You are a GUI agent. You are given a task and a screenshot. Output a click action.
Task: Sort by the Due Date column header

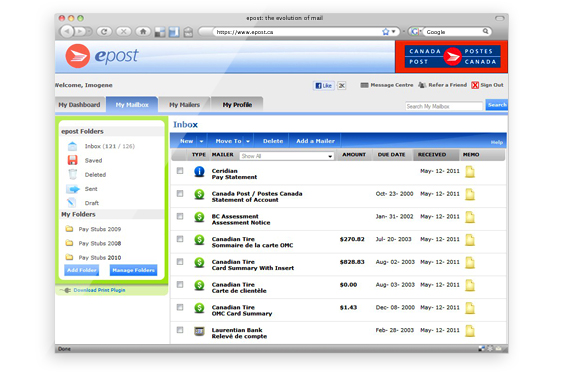[391, 155]
